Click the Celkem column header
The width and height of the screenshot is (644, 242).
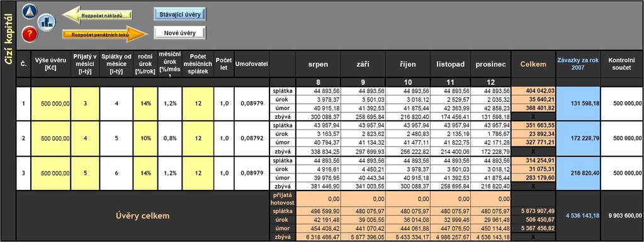(x=533, y=64)
